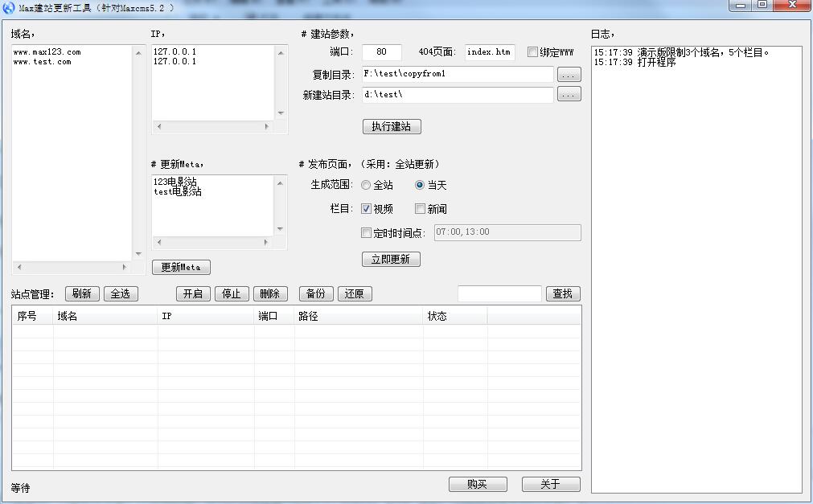Focus the site search box beside 查找

click(x=499, y=293)
